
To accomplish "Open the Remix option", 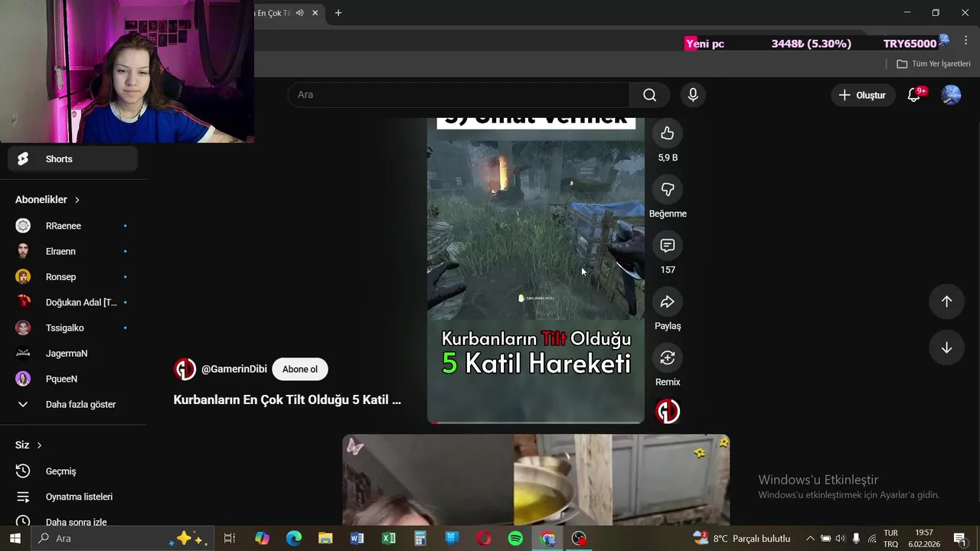I will coord(668,357).
